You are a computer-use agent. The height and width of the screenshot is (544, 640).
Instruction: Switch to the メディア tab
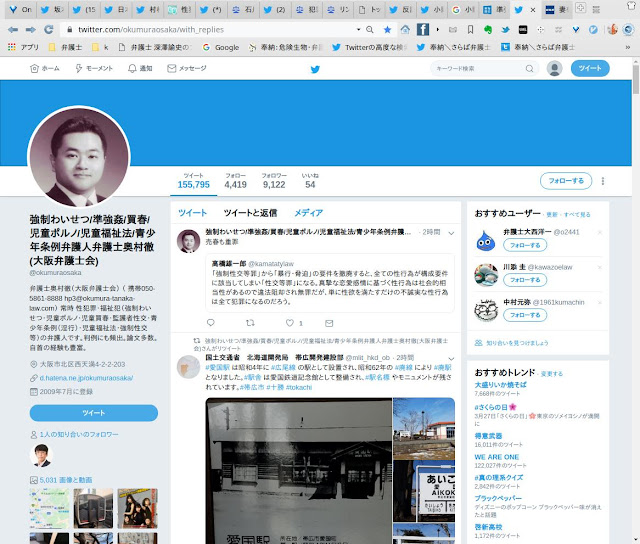[x=309, y=213]
